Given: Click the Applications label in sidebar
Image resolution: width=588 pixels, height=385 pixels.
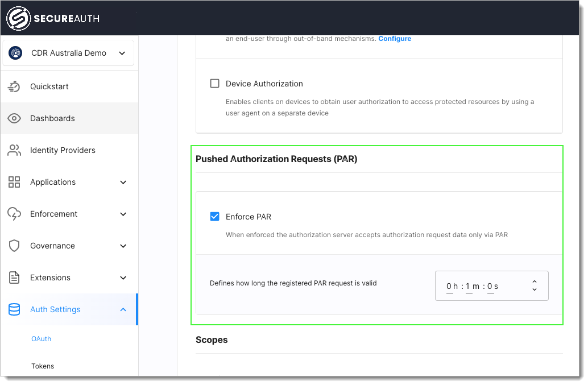Looking at the screenshot, I should pos(53,182).
